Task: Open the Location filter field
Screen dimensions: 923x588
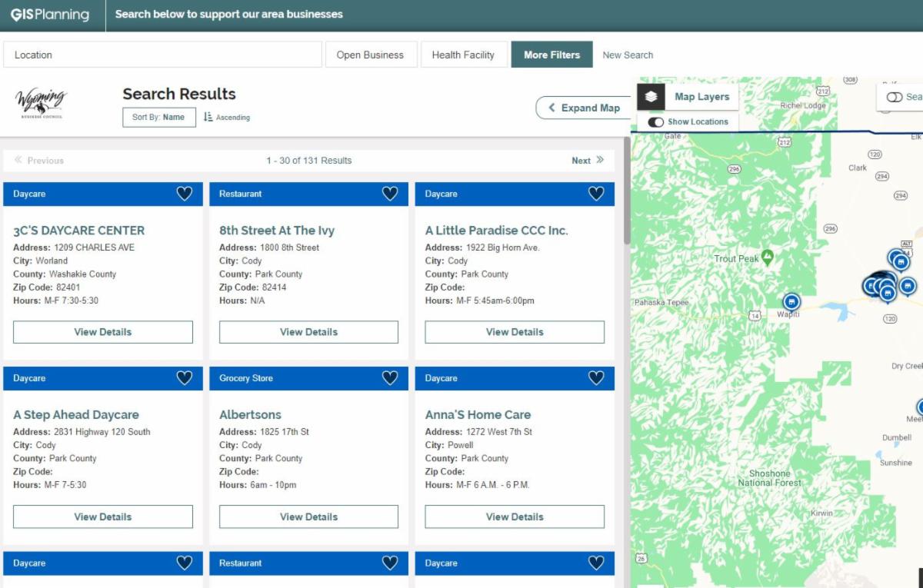Action: click(x=162, y=55)
